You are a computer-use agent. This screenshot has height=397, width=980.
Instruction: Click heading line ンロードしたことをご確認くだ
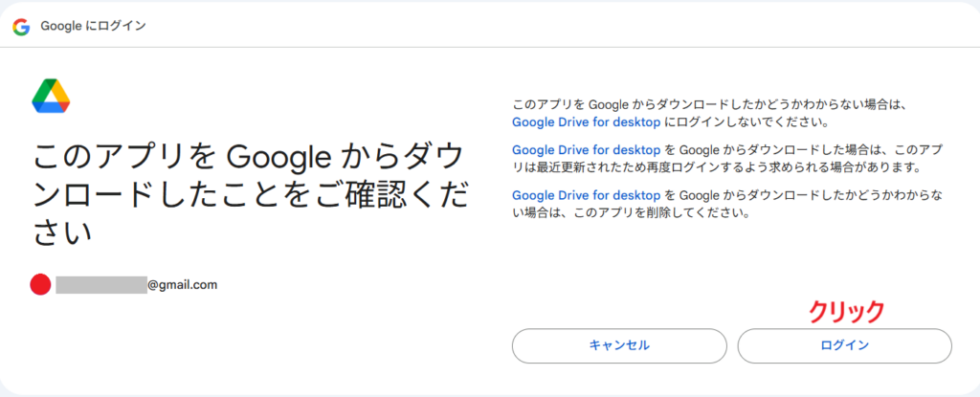click(x=250, y=194)
